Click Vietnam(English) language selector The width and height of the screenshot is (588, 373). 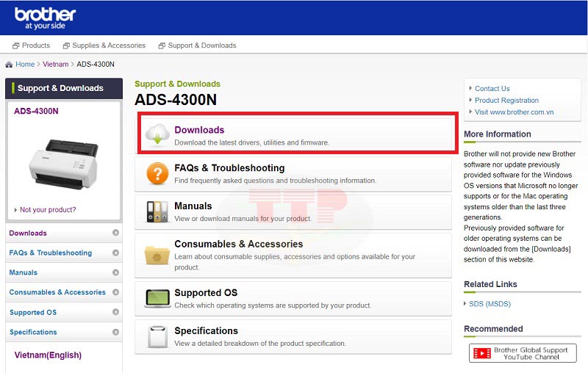pyautogui.click(x=48, y=355)
